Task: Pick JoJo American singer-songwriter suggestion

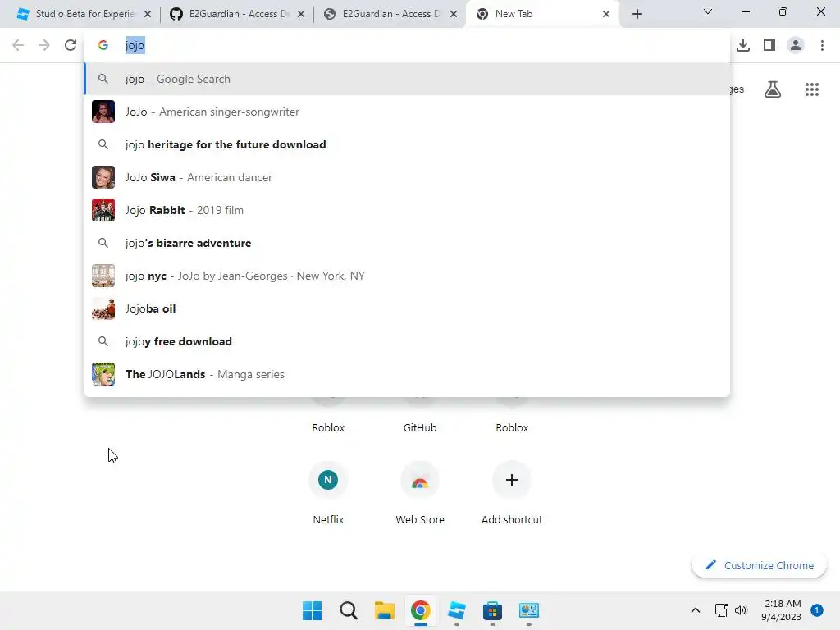Action: tap(407, 112)
